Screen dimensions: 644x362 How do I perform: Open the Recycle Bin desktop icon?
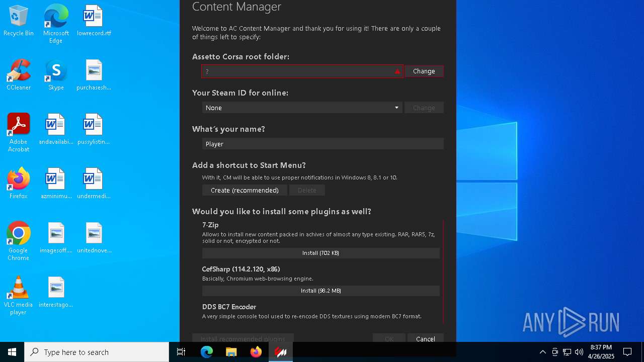click(19, 21)
